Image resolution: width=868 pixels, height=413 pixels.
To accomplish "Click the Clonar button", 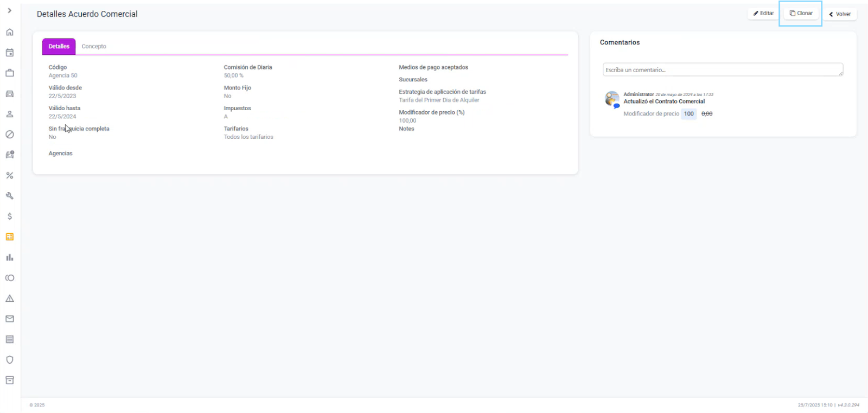I will (x=801, y=14).
